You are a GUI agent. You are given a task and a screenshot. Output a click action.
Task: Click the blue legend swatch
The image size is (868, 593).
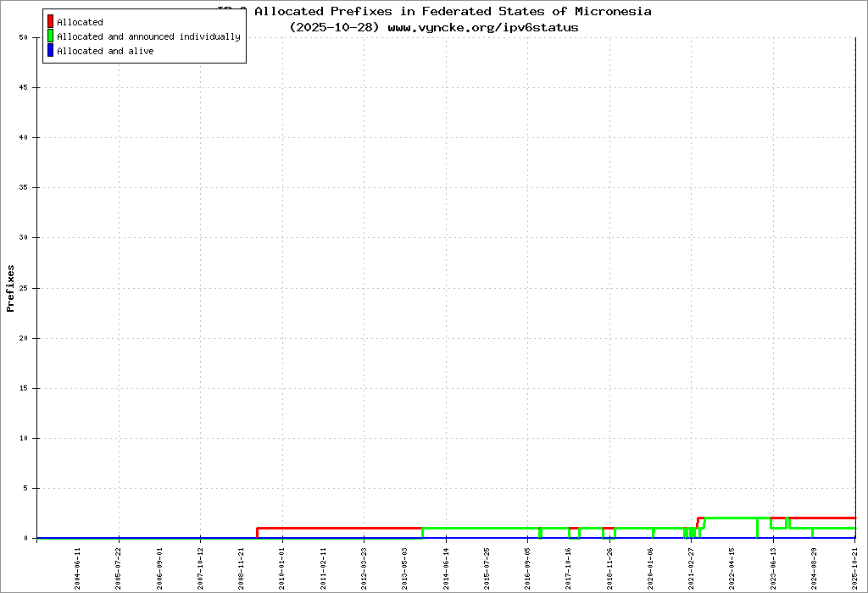(50, 51)
